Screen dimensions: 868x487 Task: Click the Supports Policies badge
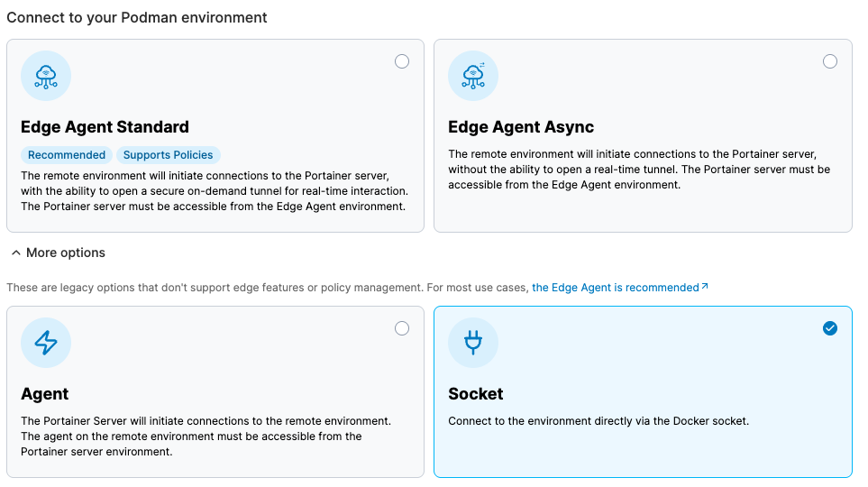coord(168,155)
